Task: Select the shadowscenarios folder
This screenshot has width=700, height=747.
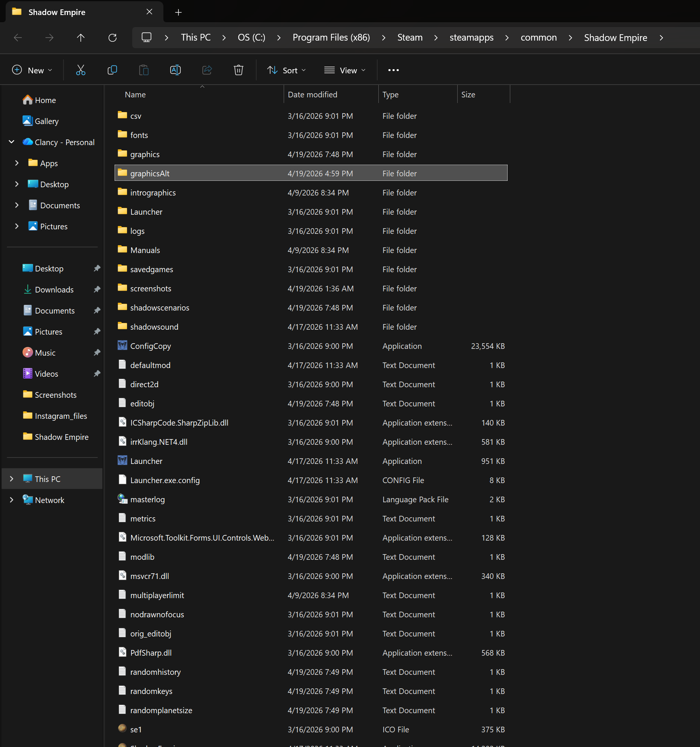Action: (311, 307)
